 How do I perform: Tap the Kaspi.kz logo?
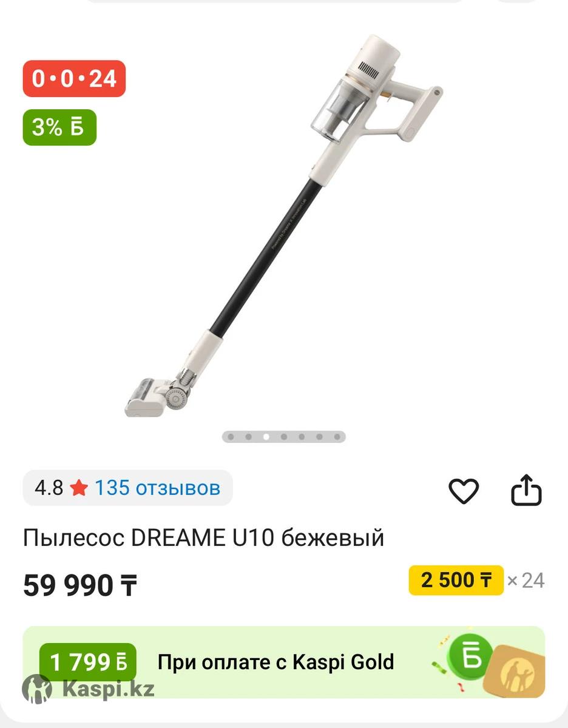pos(89,690)
